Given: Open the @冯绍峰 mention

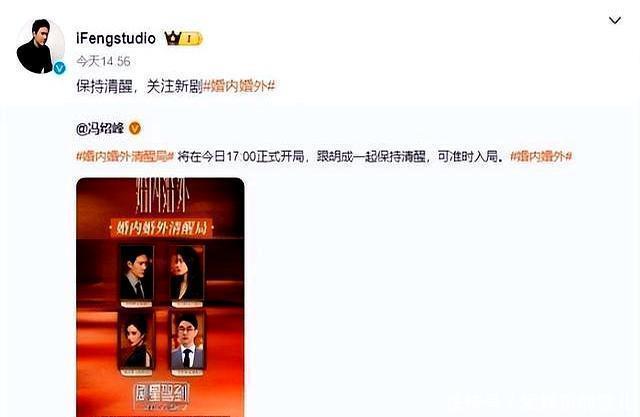Looking at the screenshot, I should click(100, 129).
